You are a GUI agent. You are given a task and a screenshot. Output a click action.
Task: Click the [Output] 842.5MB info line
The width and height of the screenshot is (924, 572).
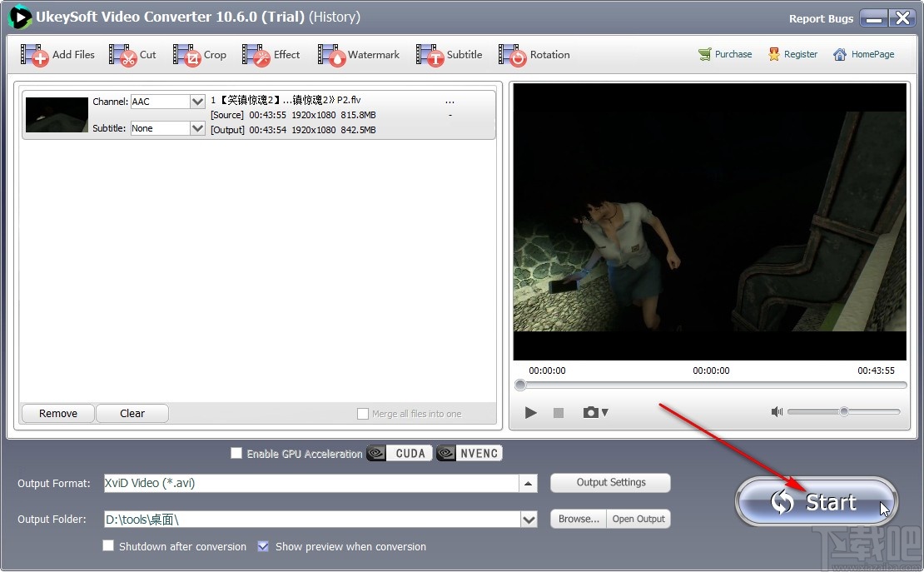coord(293,130)
